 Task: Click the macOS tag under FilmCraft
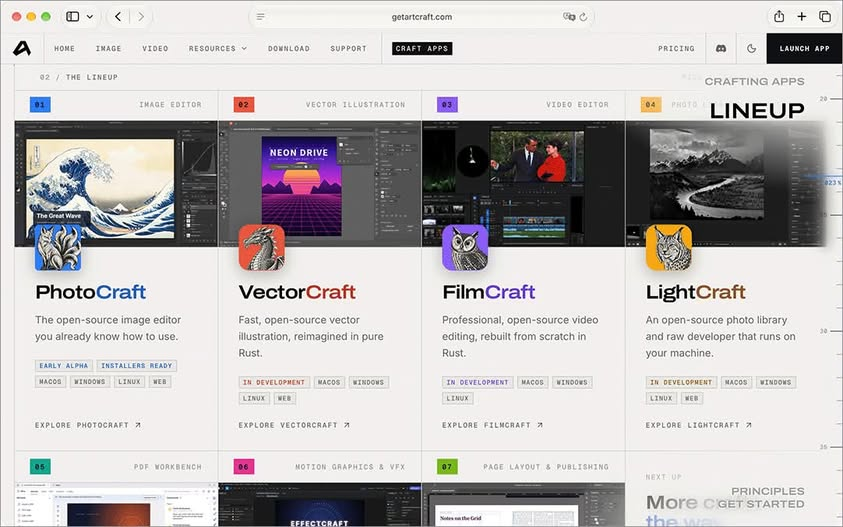coord(533,382)
